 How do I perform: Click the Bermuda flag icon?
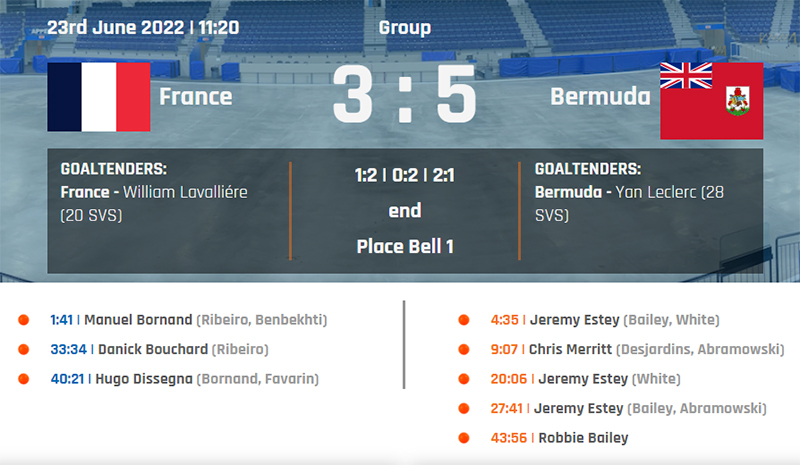tap(711, 100)
